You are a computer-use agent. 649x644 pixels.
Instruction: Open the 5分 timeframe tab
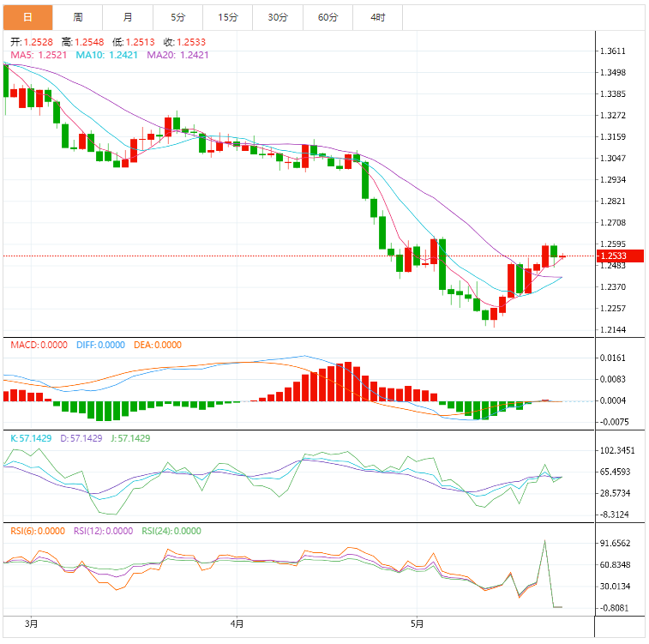coord(178,17)
